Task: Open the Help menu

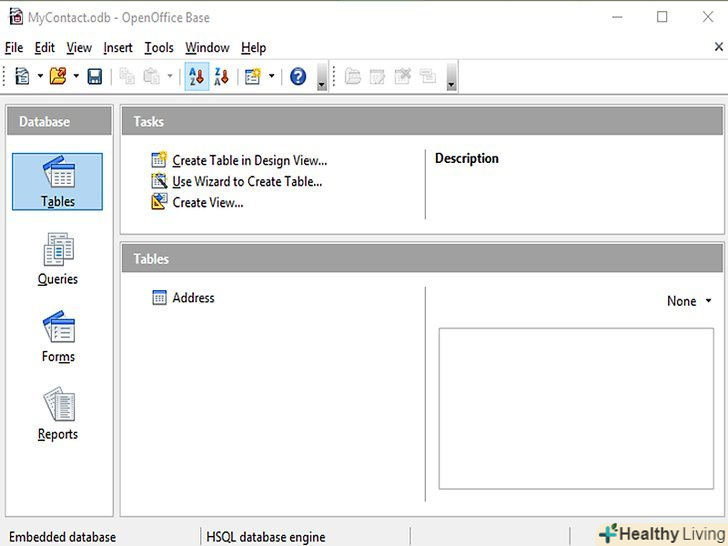Action: pyautogui.click(x=254, y=47)
